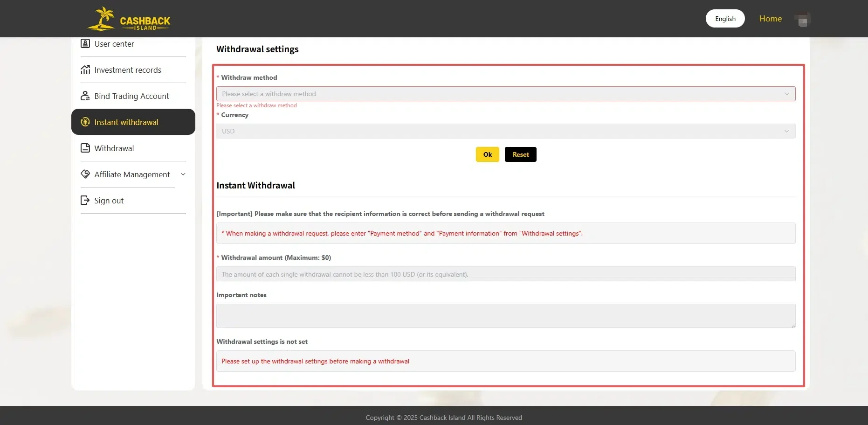
Task: Open the English language selector
Action: [725, 19]
